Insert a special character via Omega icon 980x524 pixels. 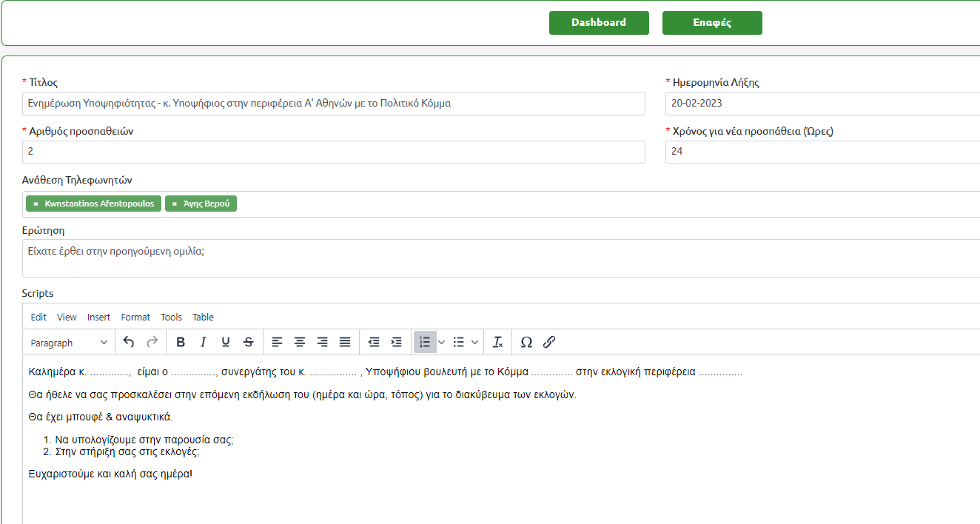(x=526, y=342)
